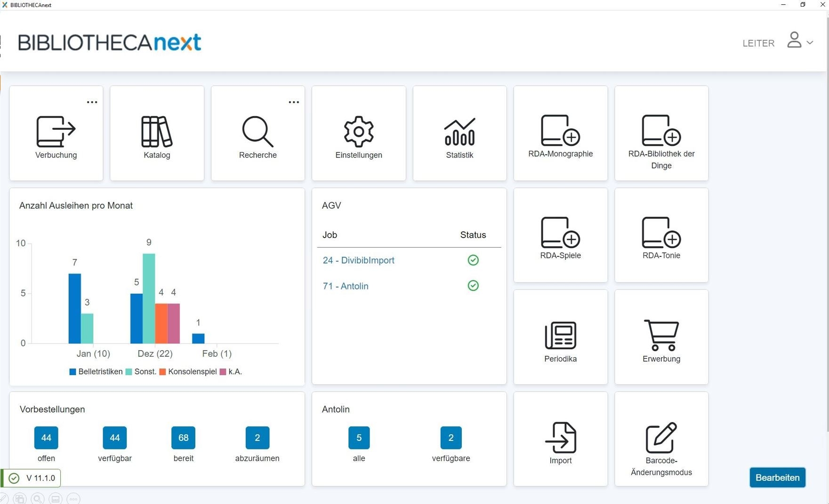Image resolution: width=829 pixels, height=504 pixels.
Task: Show all 5 Antolin titles (alle)
Action: (359, 438)
